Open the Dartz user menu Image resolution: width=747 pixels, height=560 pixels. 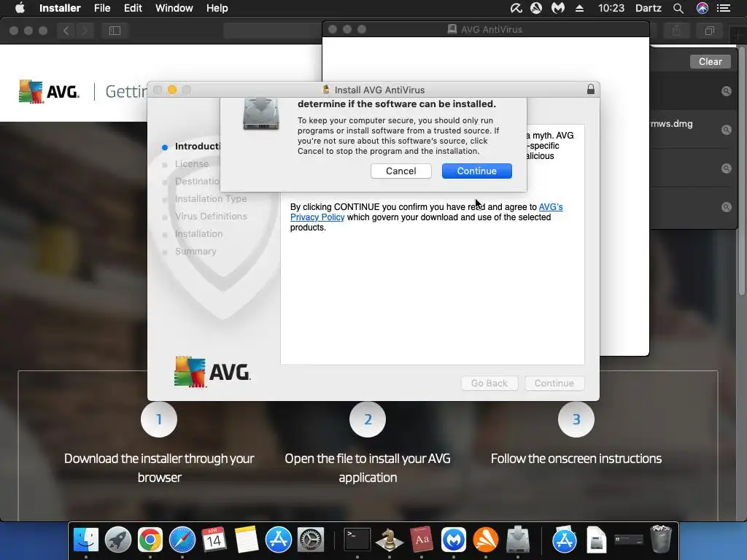coord(649,8)
